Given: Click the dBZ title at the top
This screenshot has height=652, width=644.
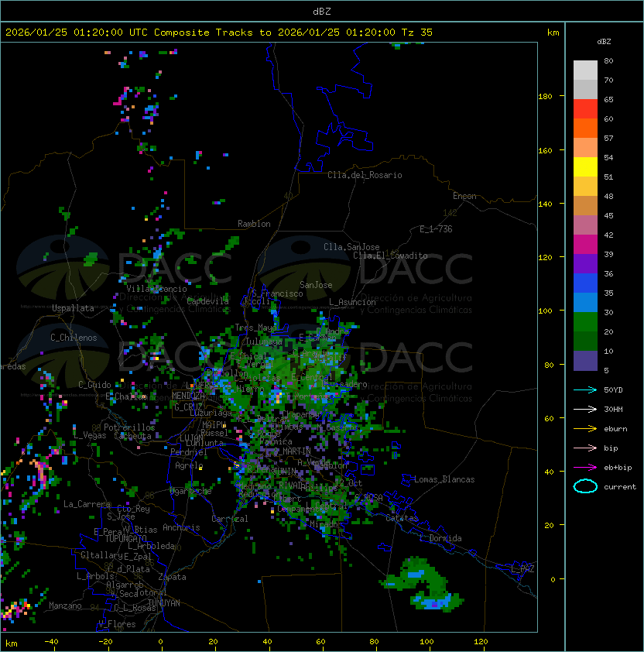Looking at the screenshot, I should [322, 12].
